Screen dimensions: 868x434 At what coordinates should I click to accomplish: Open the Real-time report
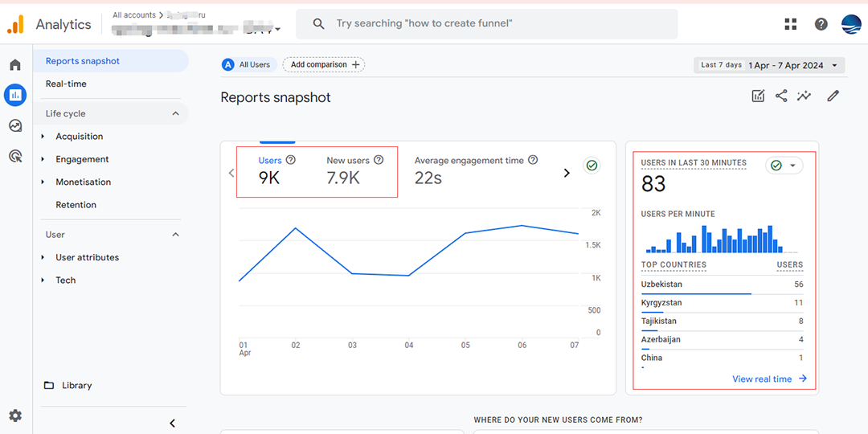66,84
